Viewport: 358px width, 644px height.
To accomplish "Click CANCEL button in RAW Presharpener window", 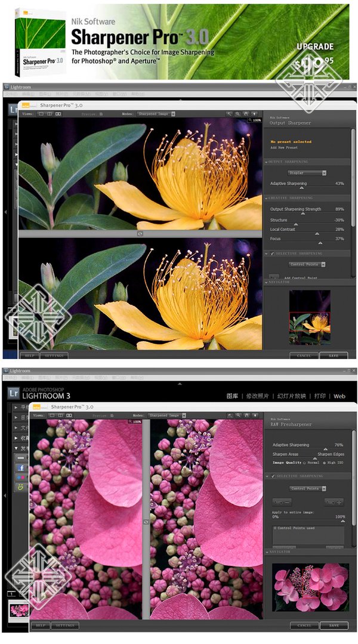I will (304, 626).
